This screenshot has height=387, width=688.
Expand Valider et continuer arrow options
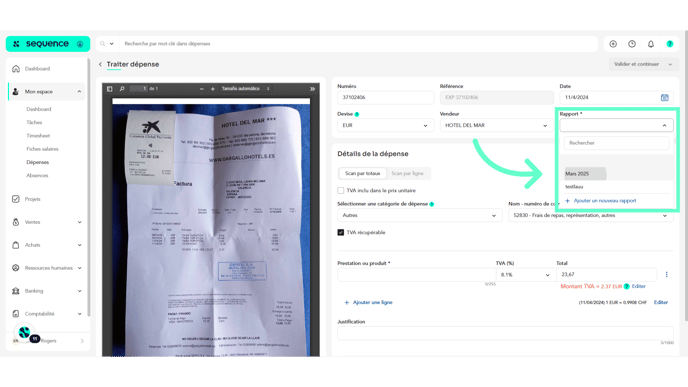click(670, 64)
